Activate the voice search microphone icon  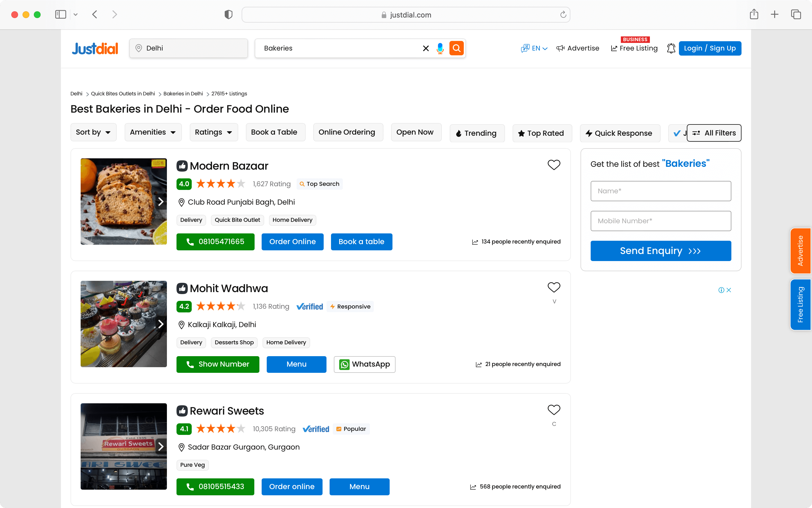440,48
